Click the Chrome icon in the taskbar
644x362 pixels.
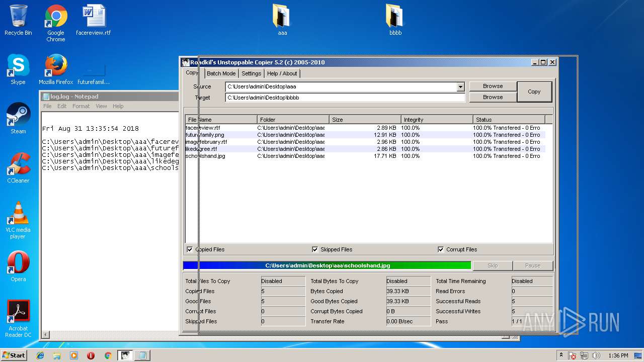point(108,355)
